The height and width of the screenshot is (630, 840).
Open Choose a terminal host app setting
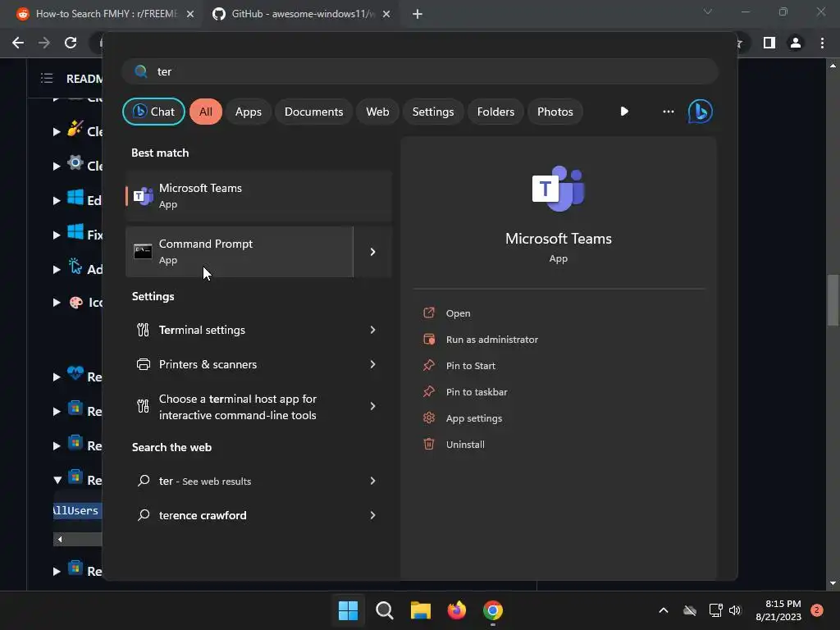tap(238, 407)
